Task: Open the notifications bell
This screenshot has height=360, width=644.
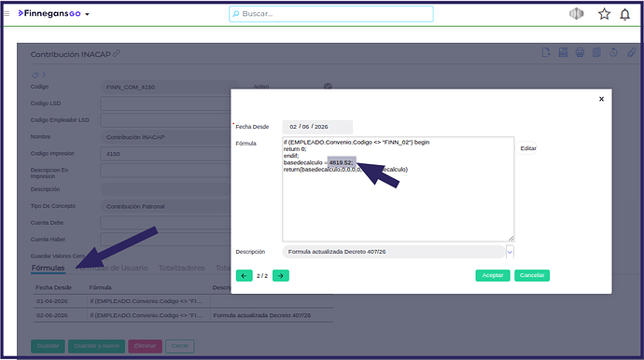Action: pyautogui.click(x=624, y=14)
